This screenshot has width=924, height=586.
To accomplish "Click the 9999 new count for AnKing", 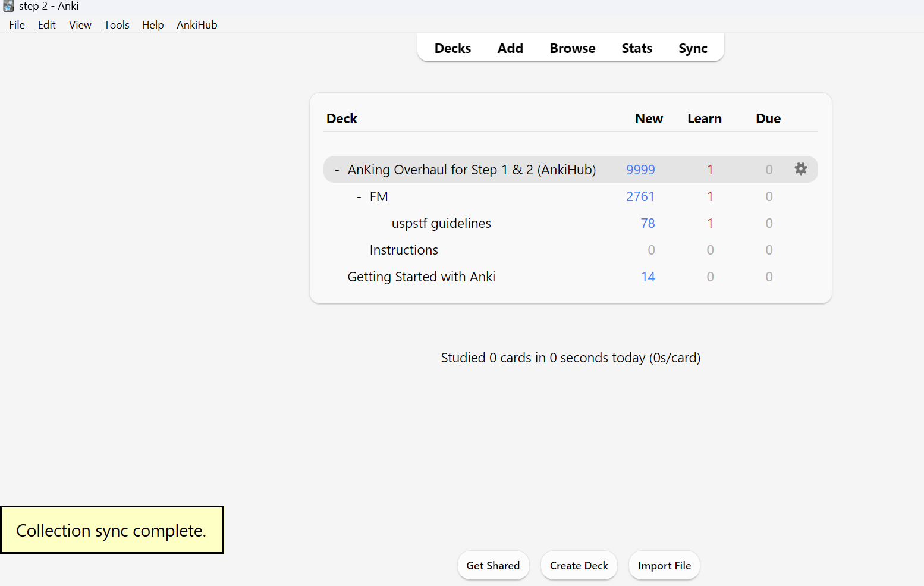I will [640, 170].
